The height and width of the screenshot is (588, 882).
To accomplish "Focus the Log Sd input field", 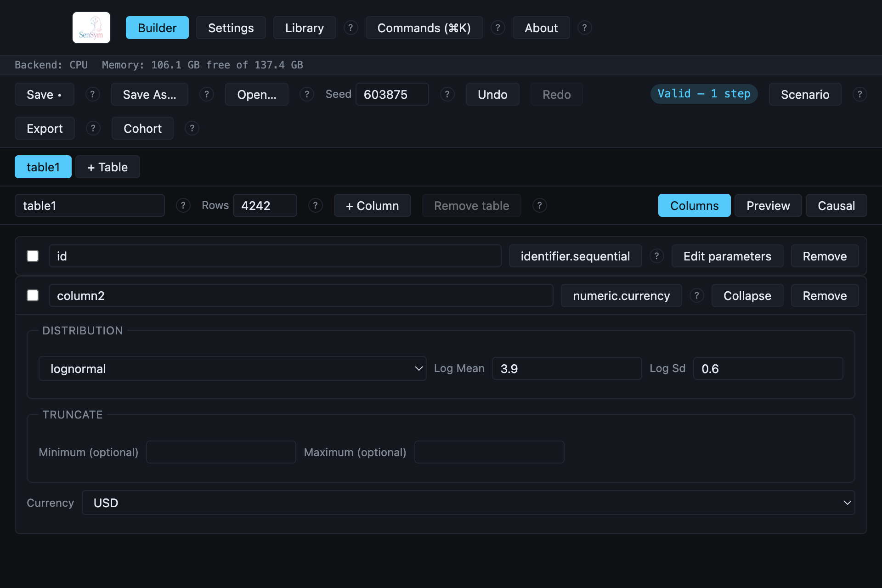I will click(768, 368).
